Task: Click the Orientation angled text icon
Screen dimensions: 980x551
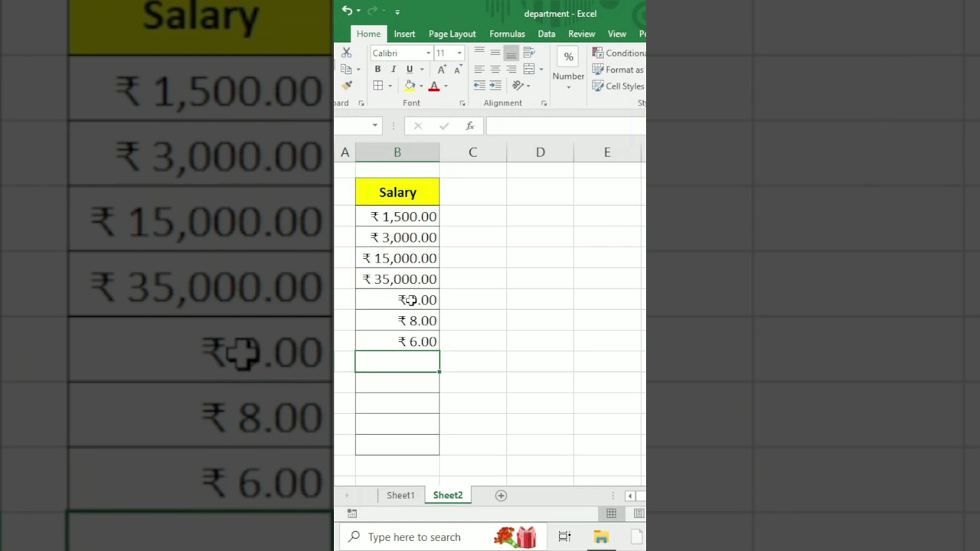Action: [518, 86]
